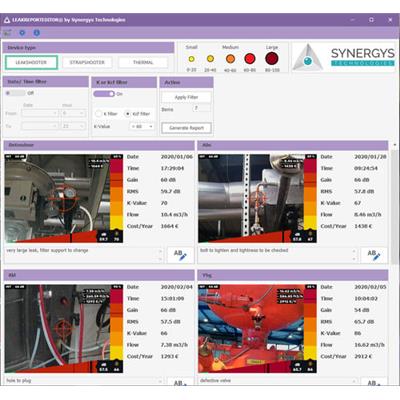Image resolution: width=400 pixels, height=400 pixels.
Task: Click the blue info icon in the toolbar
Action: (x=37, y=33)
